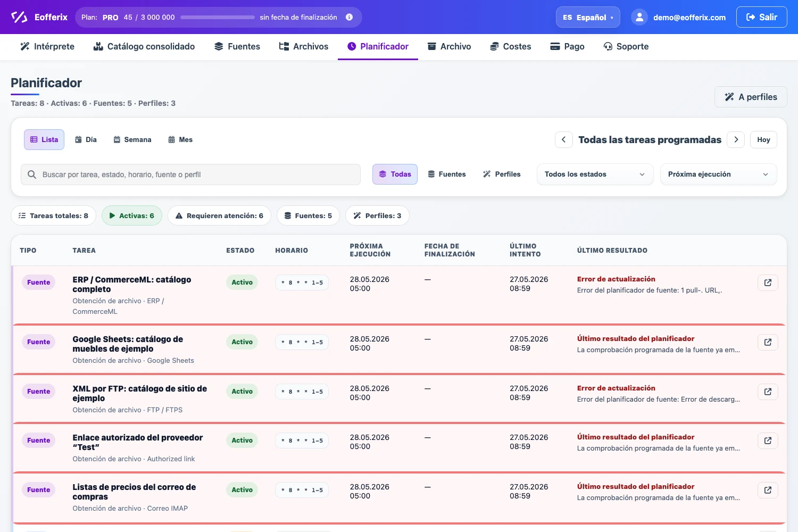This screenshot has width=798, height=532.
Task: Click Último resultado del planificador in Enlace row
Action: (636, 437)
